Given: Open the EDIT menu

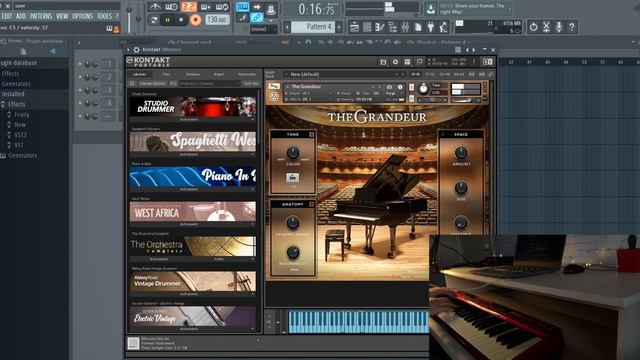Looking at the screenshot, I should tap(7, 16).
